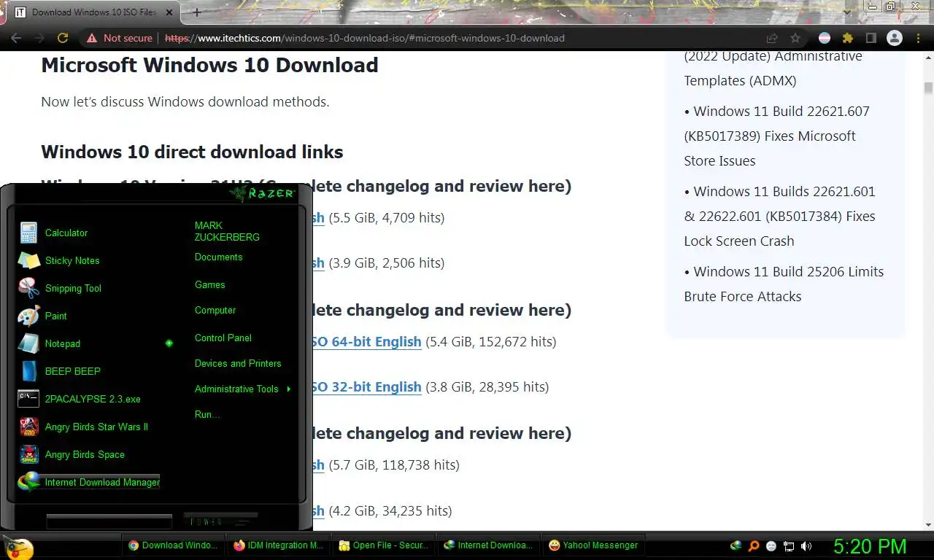Reload the current page
Screen dimensions: 934x560
pyautogui.click(x=63, y=38)
